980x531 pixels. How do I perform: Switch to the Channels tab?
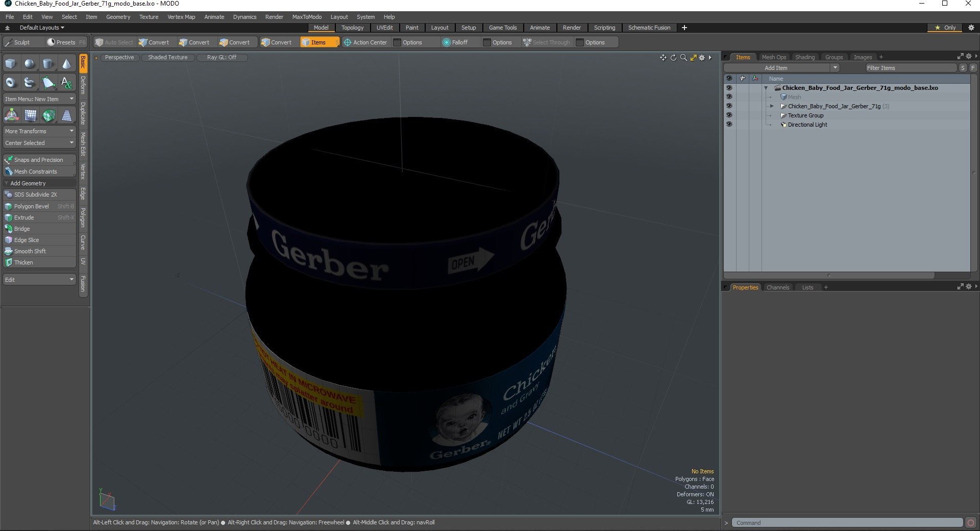777,287
